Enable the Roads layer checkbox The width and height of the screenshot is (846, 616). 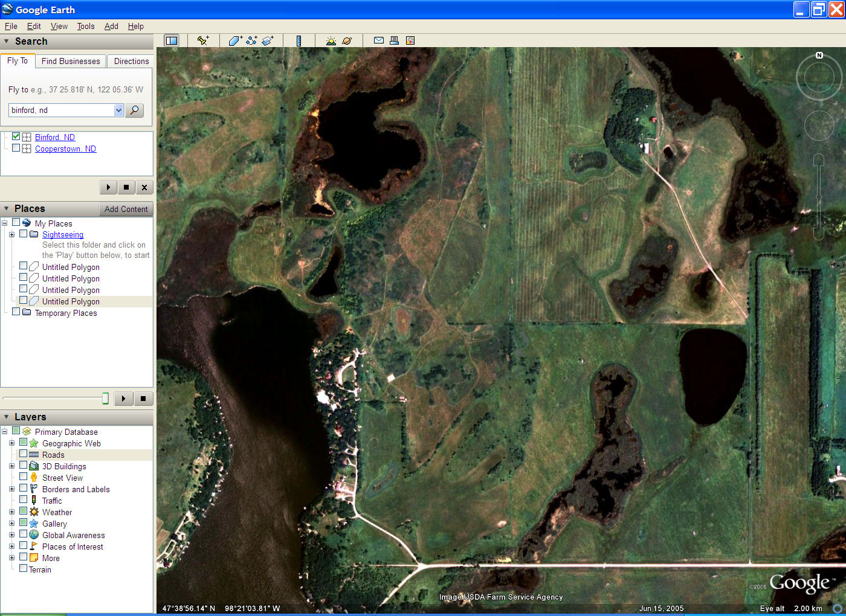[23, 454]
